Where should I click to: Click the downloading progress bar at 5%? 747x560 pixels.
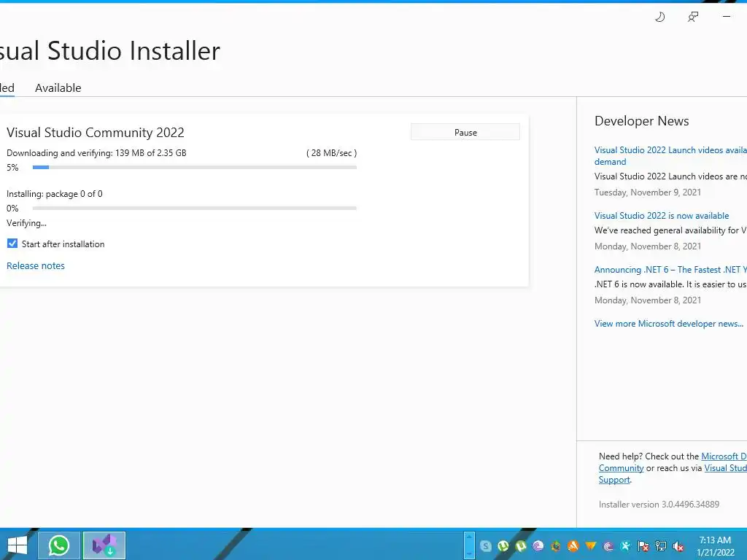(x=194, y=167)
